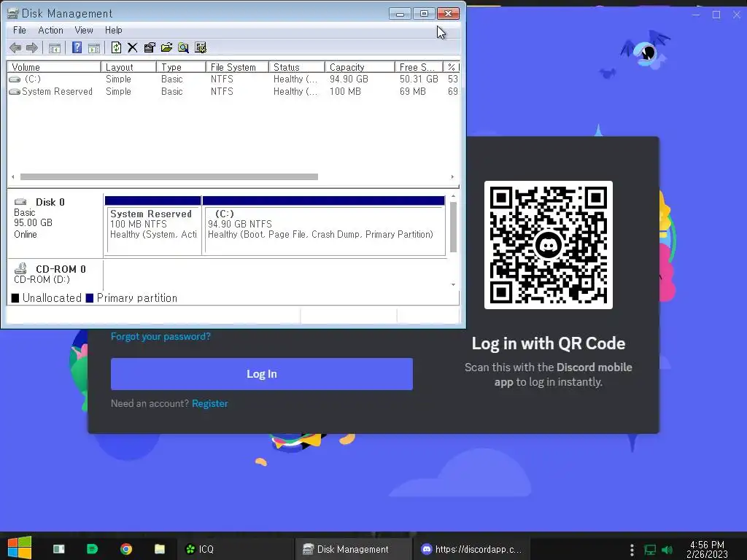The height and width of the screenshot is (560, 747).
Task: Click the volume list horizontal scrollbar thumb
Action: (x=169, y=176)
